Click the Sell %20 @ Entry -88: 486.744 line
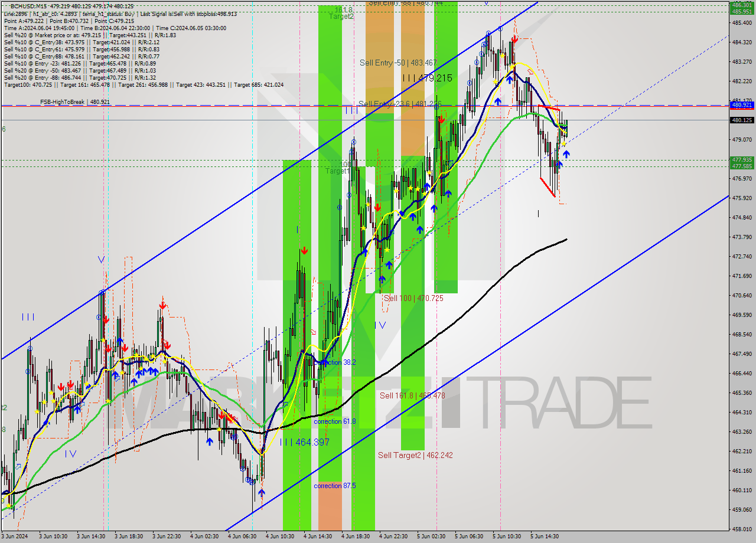 (x=80, y=77)
